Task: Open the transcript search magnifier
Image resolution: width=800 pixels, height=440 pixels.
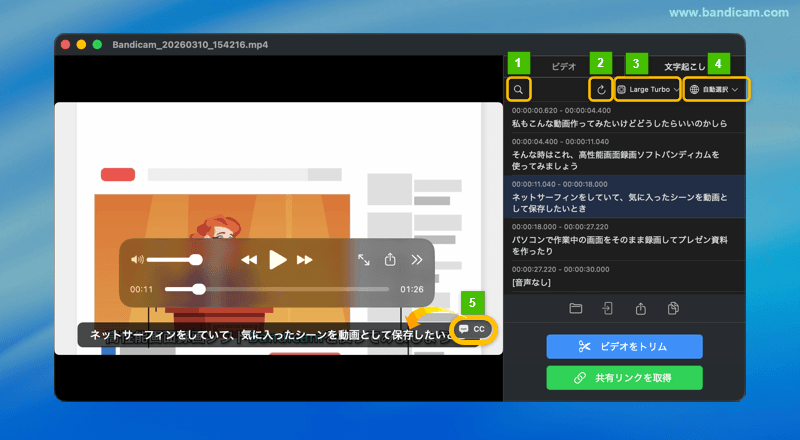Action: pyautogui.click(x=518, y=90)
